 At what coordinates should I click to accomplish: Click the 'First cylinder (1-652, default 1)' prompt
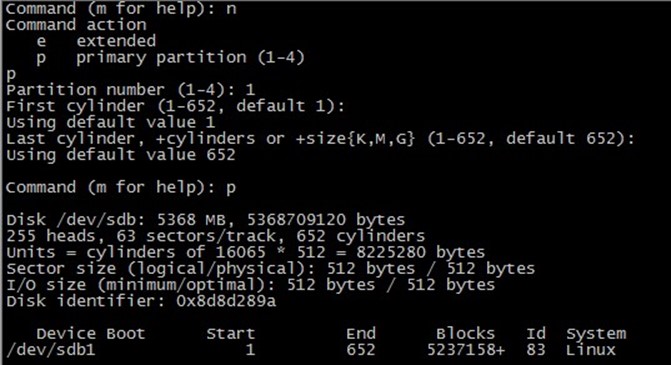coord(175,106)
